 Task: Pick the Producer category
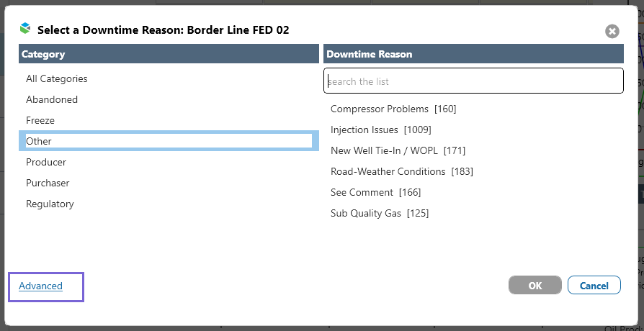point(46,162)
